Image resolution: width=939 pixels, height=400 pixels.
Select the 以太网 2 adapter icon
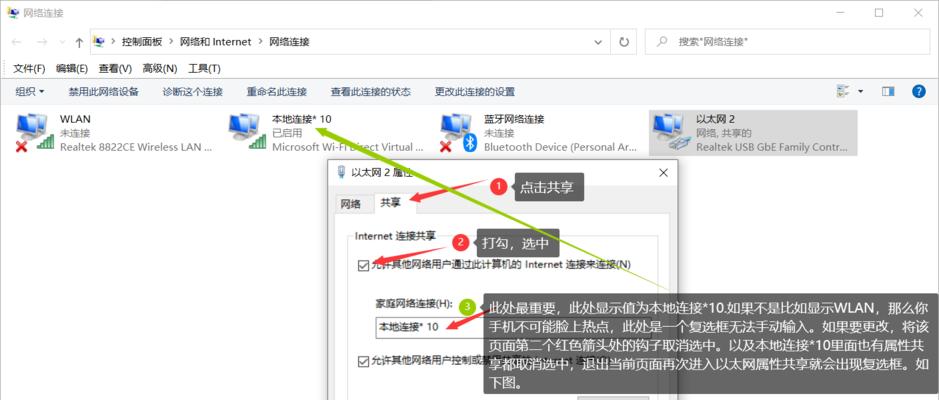671,132
